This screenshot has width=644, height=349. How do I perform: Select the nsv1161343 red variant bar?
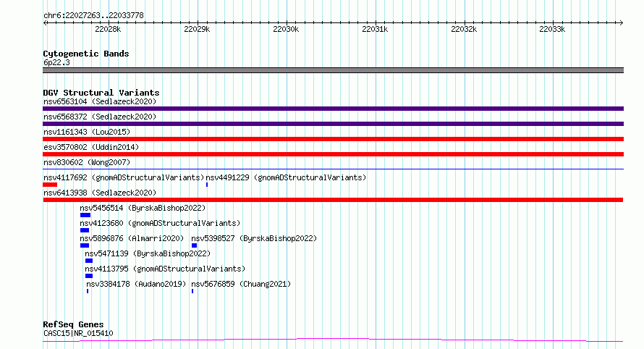pyautogui.click(x=333, y=139)
